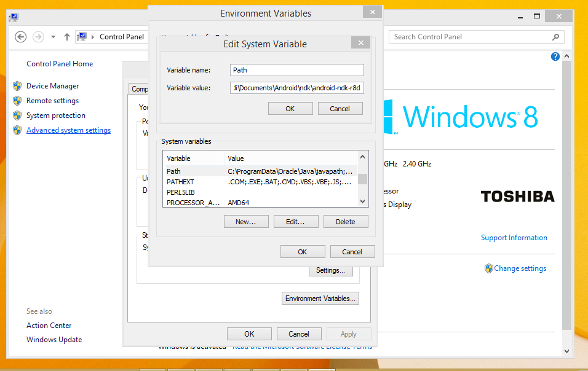Click the shield icon beside Remote settings

[x=17, y=101]
